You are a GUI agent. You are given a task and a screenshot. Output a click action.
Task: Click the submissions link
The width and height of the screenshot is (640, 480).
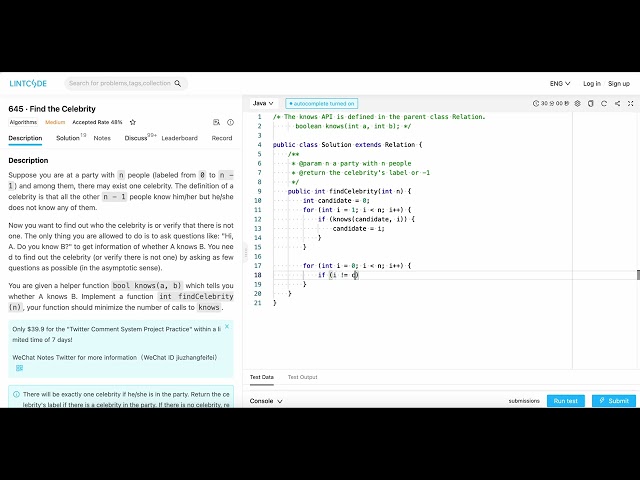524,401
